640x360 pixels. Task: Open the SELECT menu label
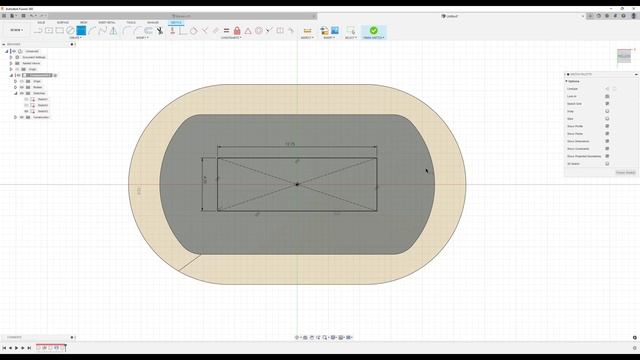tap(351, 38)
